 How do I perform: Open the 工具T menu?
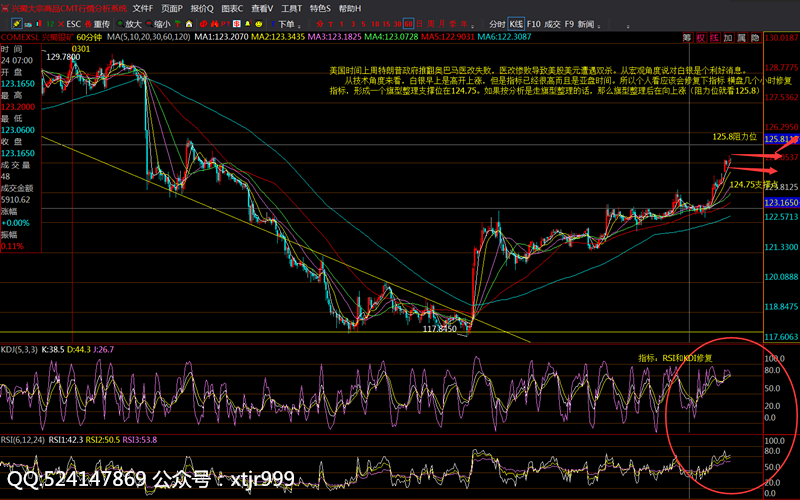click(x=291, y=8)
